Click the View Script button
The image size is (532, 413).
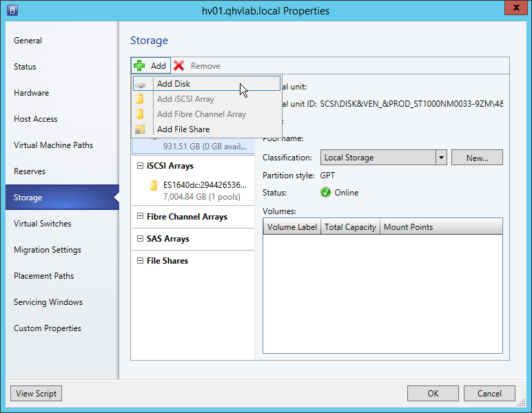(x=36, y=394)
